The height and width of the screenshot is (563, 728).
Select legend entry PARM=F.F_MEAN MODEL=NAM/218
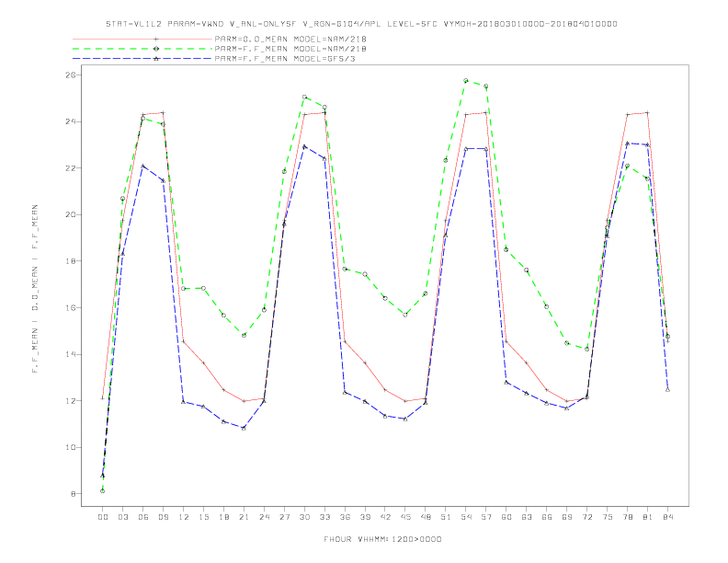[290, 49]
